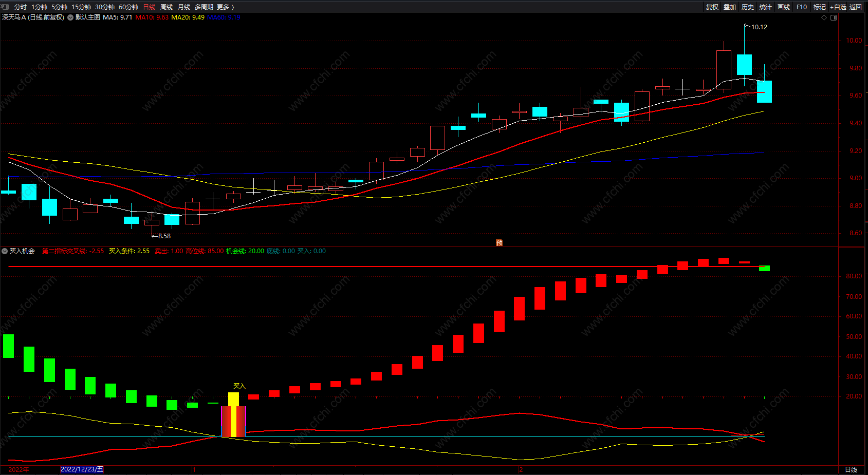The width and height of the screenshot is (868, 475).
Task: Open 历史 history button
Action: coord(748,7)
